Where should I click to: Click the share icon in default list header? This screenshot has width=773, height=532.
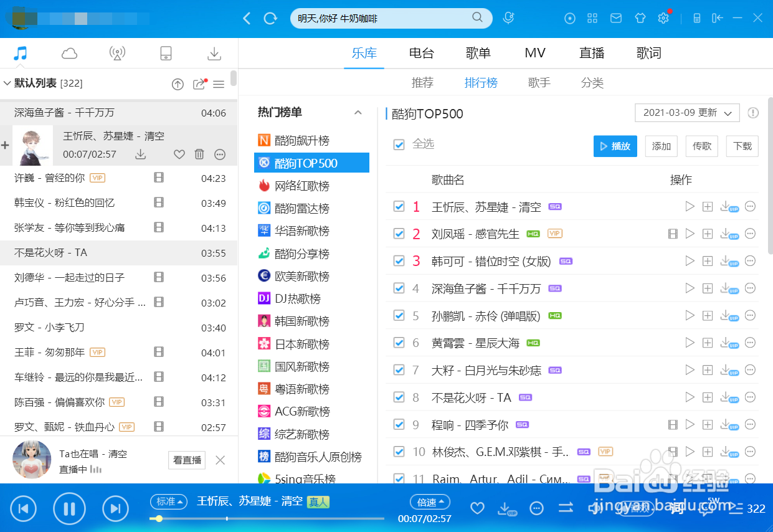tap(199, 84)
